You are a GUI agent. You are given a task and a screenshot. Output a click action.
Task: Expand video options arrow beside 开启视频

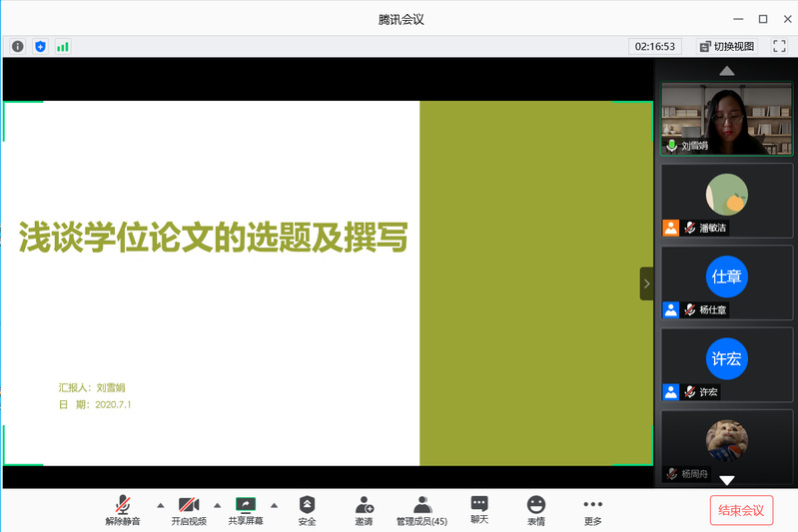point(218,505)
